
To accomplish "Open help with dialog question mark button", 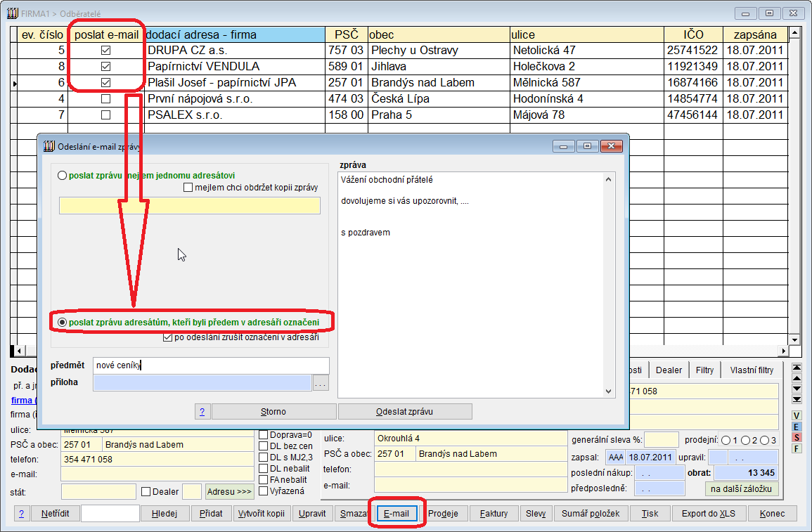I will [202, 412].
